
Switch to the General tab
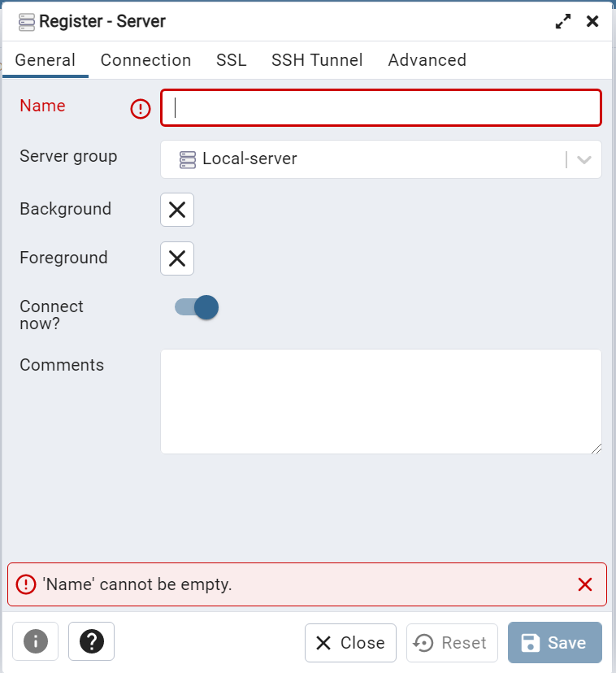tap(45, 60)
